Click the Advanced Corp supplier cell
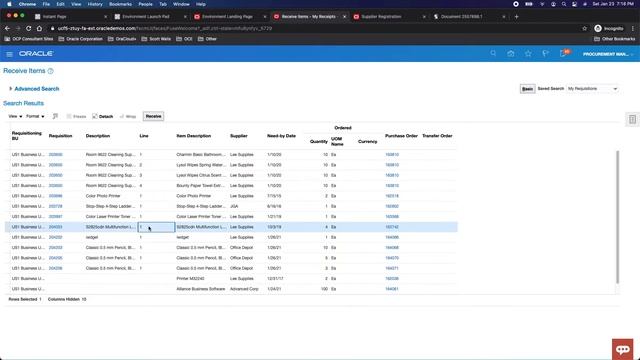The width and height of the screenshot is (640, 360). [244, 289]
